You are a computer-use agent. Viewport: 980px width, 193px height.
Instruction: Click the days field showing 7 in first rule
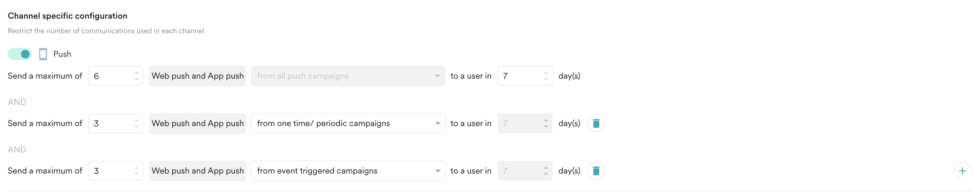[x=525, y=76]
